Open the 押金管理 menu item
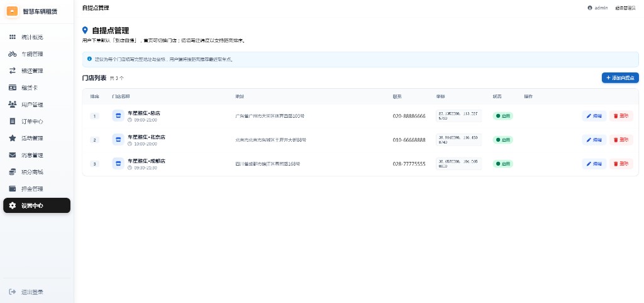 (37, 189)
